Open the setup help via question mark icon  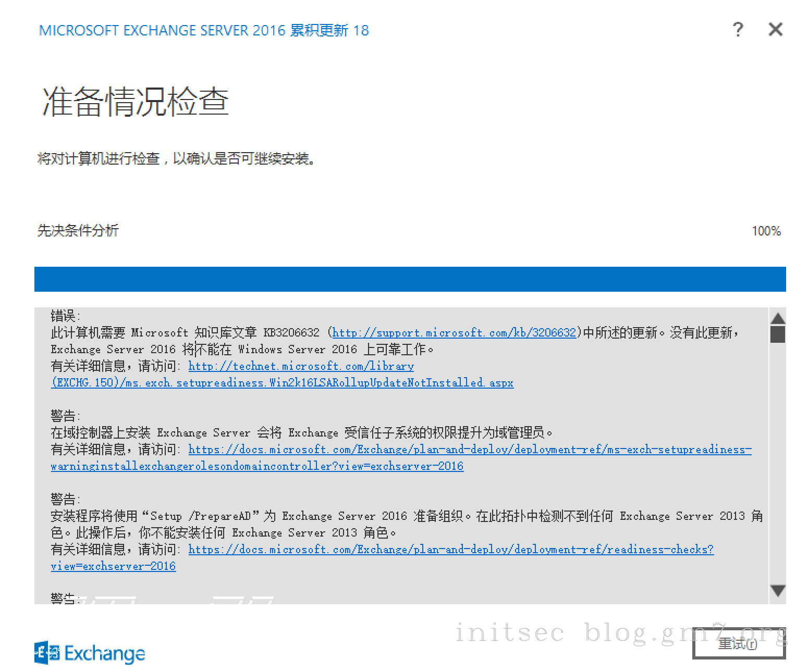coord(738,30)
